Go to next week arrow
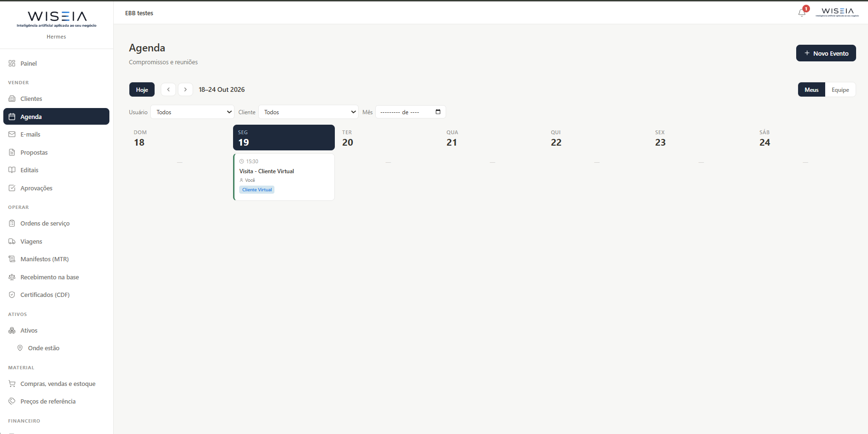868x434 pixels. point(185,89)
